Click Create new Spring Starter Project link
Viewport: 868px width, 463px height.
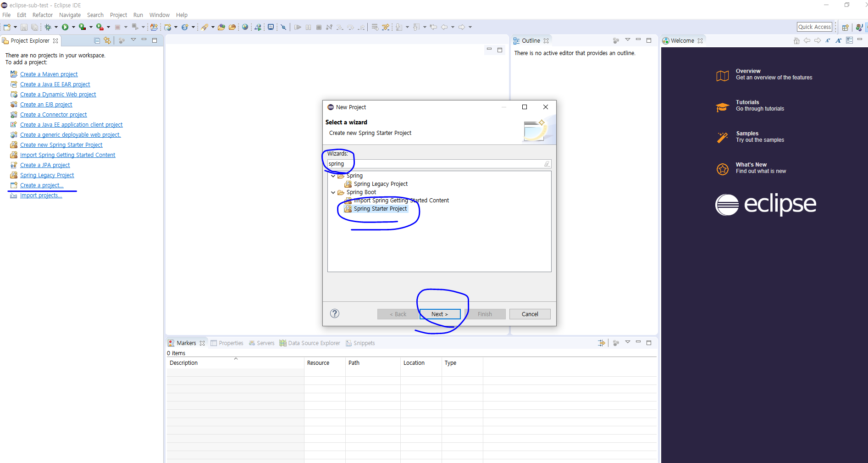pyautogui.click(x=61, y=145)
